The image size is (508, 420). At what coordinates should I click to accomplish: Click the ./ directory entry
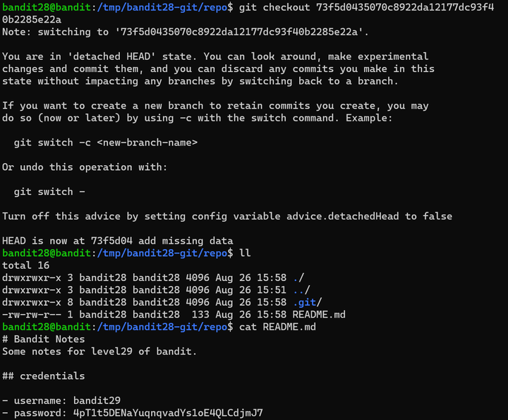pos(298,277)
